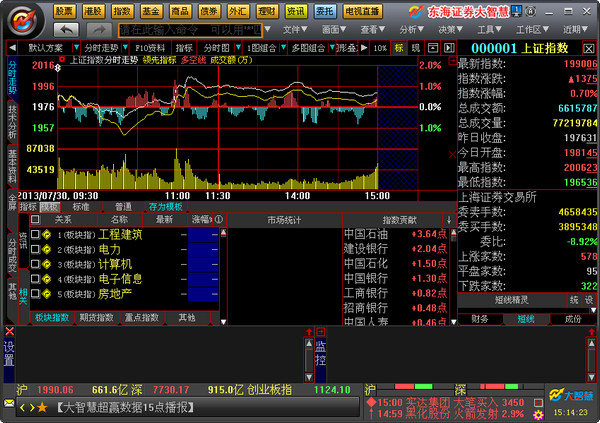The image size is (600, 423).
Task: Click the monitor icon in title bar
Action: point(517,11)
